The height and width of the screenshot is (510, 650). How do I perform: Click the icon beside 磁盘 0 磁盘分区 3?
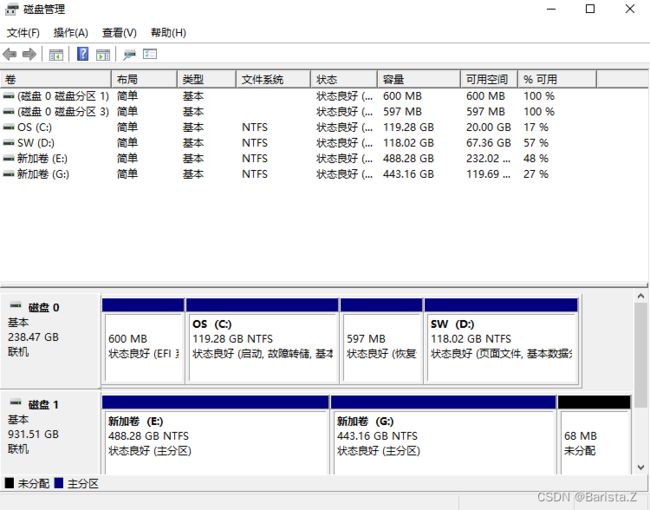tap(9, 112)
